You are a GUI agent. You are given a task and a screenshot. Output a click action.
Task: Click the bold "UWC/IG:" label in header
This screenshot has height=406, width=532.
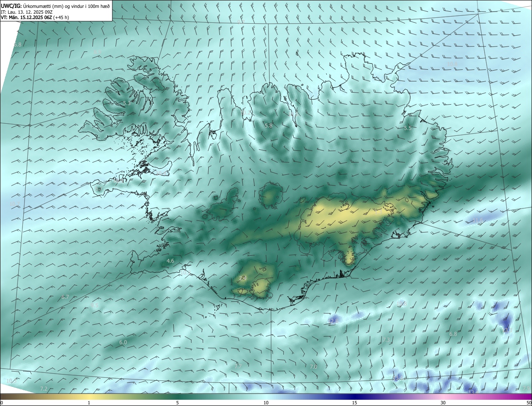pos(11,6)
